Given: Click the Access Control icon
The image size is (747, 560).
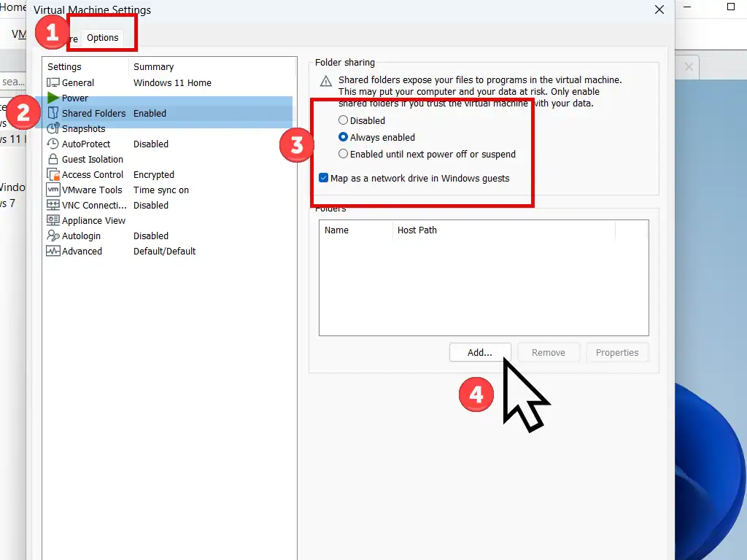Looking at the screenshot, I should point(53,174).
